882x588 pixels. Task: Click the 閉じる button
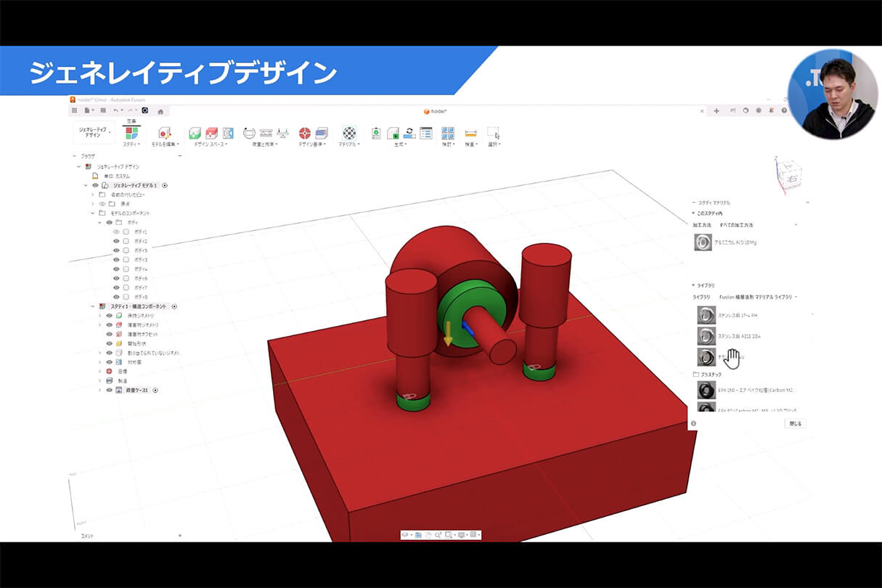tap(796, 423)
